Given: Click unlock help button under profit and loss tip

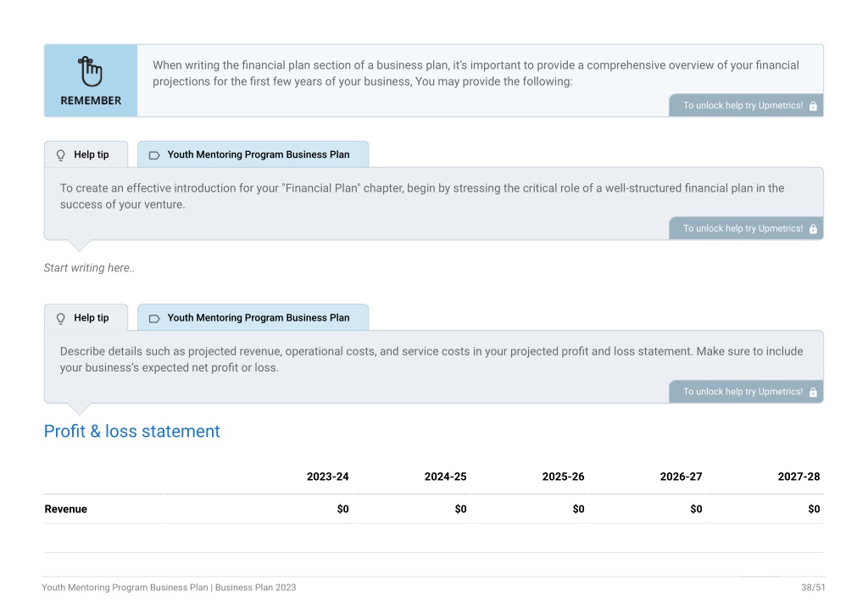Looking at the screenshot, I should [x=746, y=392].
